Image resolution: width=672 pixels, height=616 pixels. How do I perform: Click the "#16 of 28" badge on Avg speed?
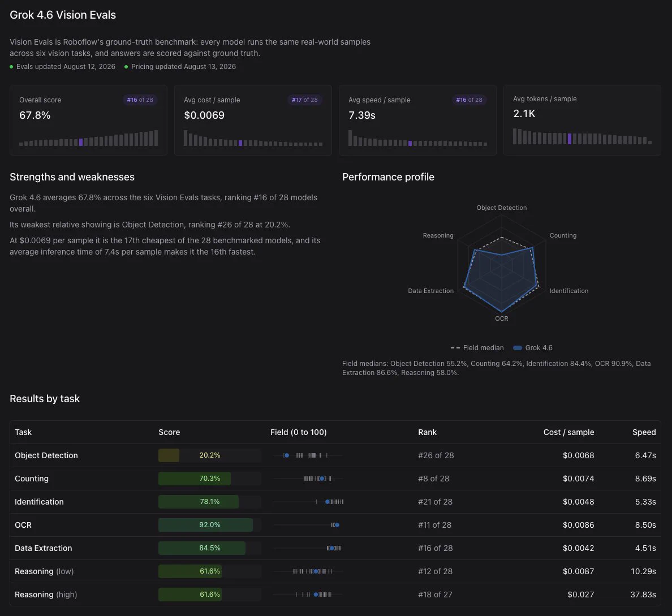click(469, 100)
